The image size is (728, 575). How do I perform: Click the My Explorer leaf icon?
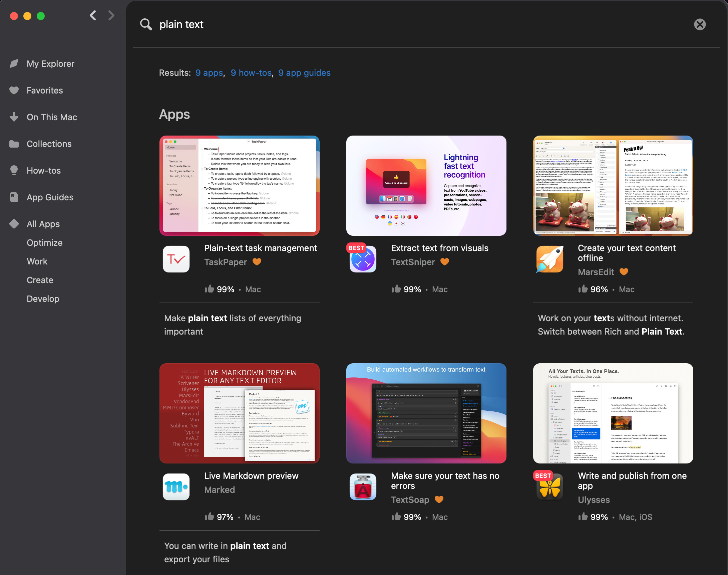pos(14,64)
